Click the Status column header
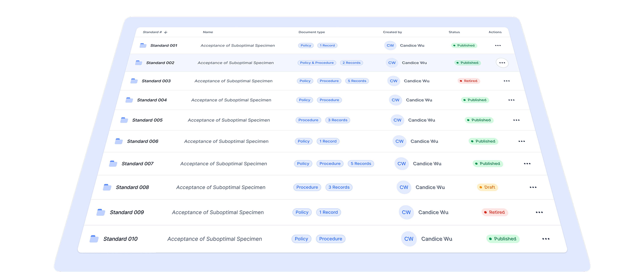644x272 pixels. (454, 32)
